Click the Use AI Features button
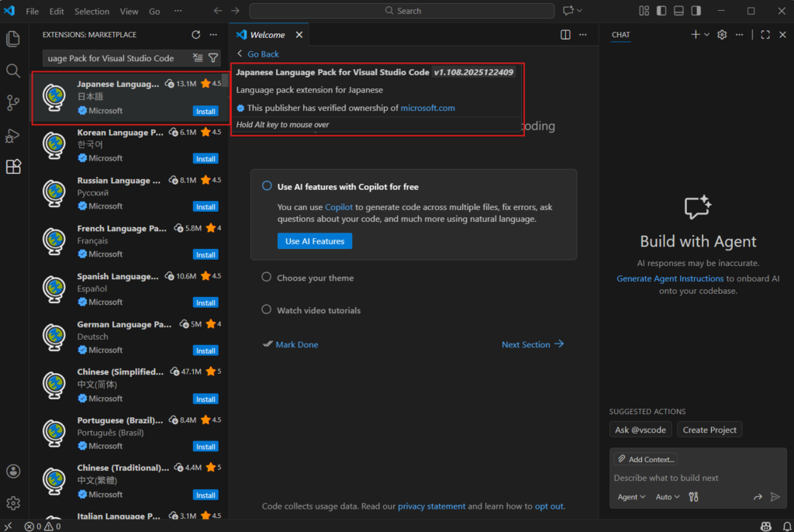The height and width of the screenshot is (532, 794). click(x=315, y=241)
